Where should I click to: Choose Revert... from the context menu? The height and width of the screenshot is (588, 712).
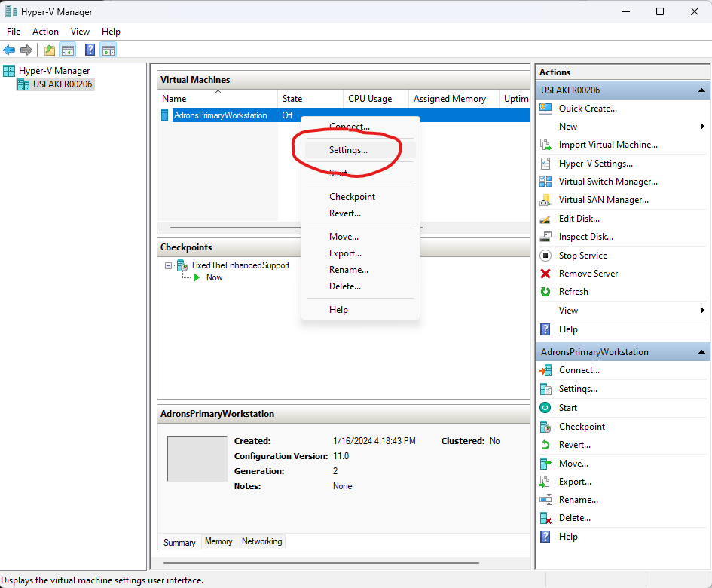(x=360, y=213)
